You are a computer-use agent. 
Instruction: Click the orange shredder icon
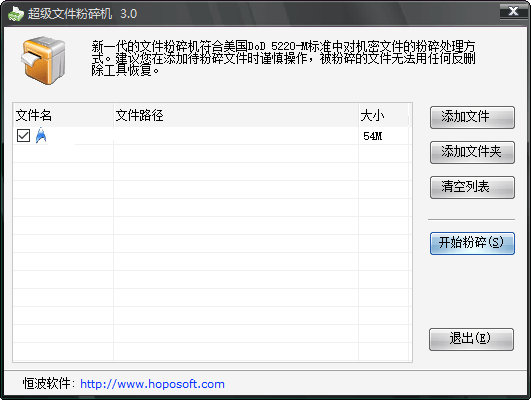pos(43,60)
